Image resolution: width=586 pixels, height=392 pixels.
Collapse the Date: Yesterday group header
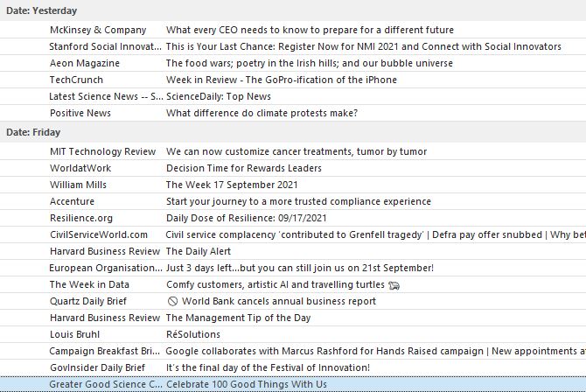[x=41, y=10]
